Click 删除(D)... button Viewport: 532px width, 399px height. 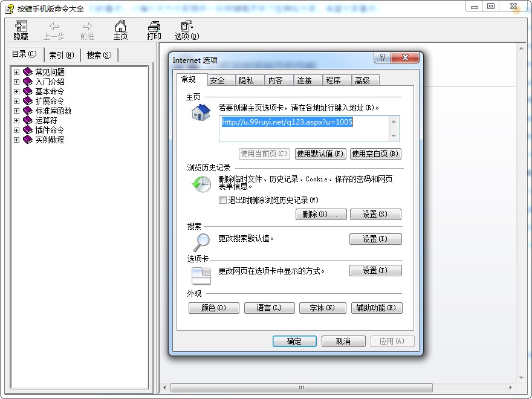[x=321, y=214]
